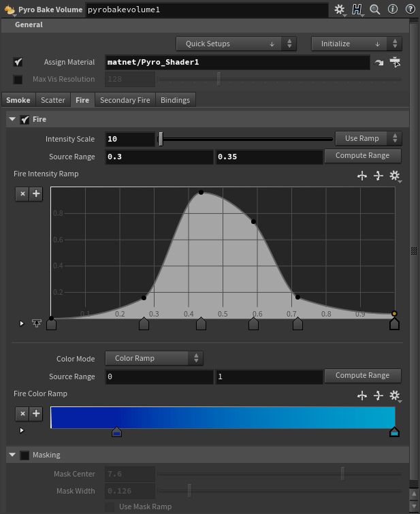Open Fire Intensity Ramp gear options
This screenshot has height=514, width=420.
[x=395, y=176]
